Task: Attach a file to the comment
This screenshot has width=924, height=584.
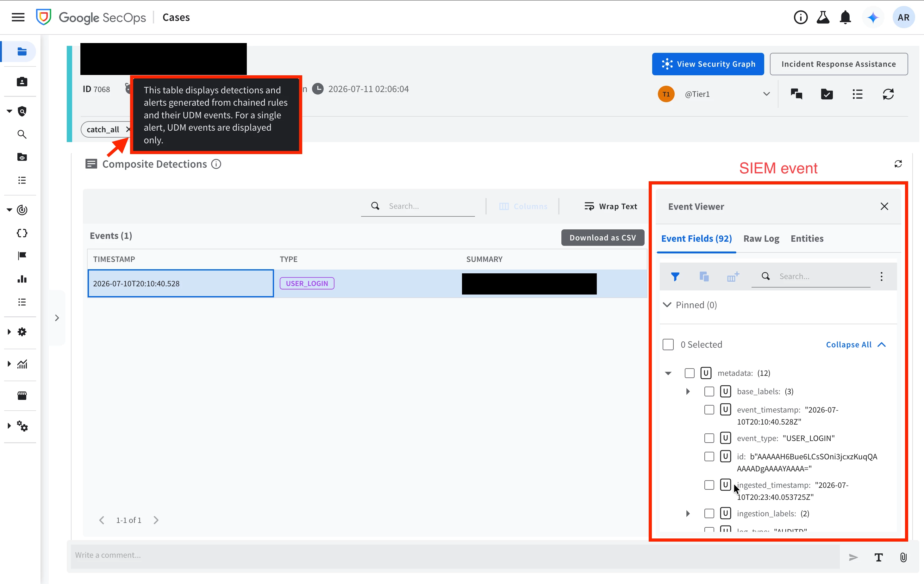Action: 903,557
